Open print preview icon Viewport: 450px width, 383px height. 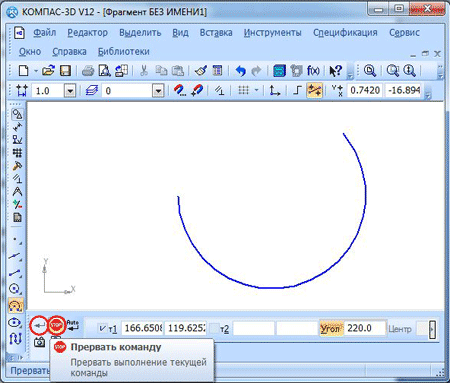click(x=105, y=71)
